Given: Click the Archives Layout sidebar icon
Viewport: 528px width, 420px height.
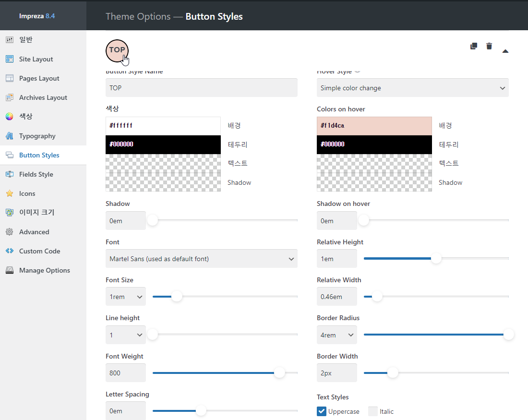Looking at the screenshot, I should pos(10,97).
